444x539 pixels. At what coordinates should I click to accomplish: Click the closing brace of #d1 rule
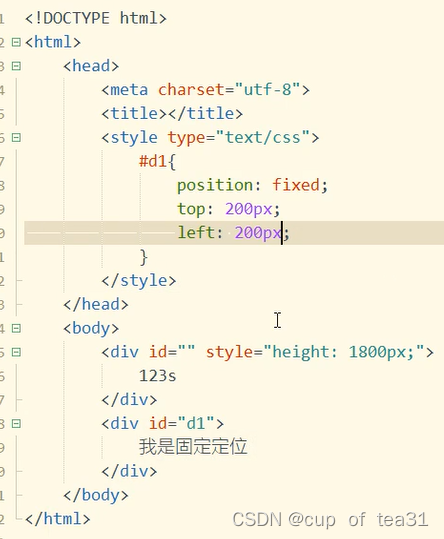click(144, 257)
